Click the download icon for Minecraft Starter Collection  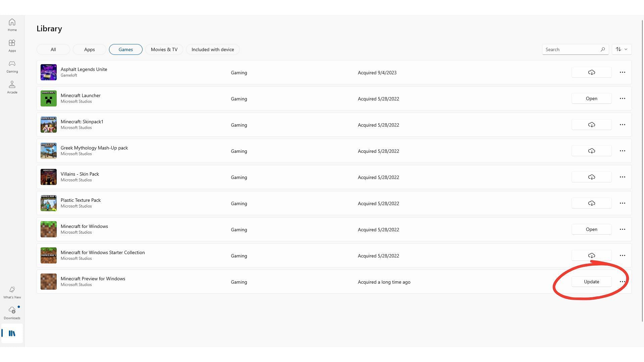click(x=591, y=255)
